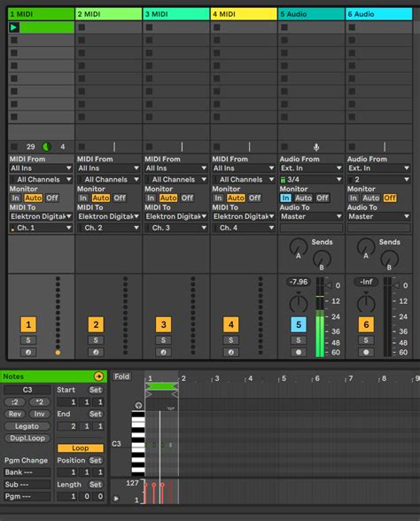Viewport: 420px width, 521px height.
Task: Open the Ch. 1 output channel dropdown
Action: click(x=41, y=228)
